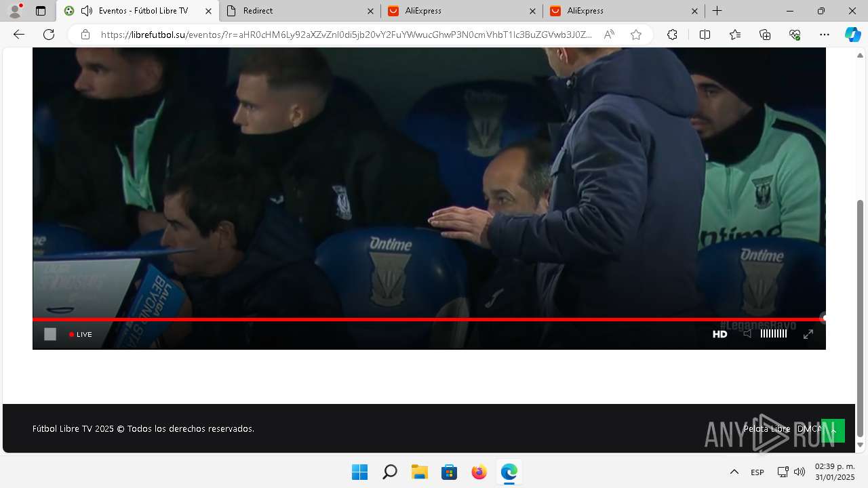Toggle split screen view
This screenshot has width=868, height=488.
705,35
